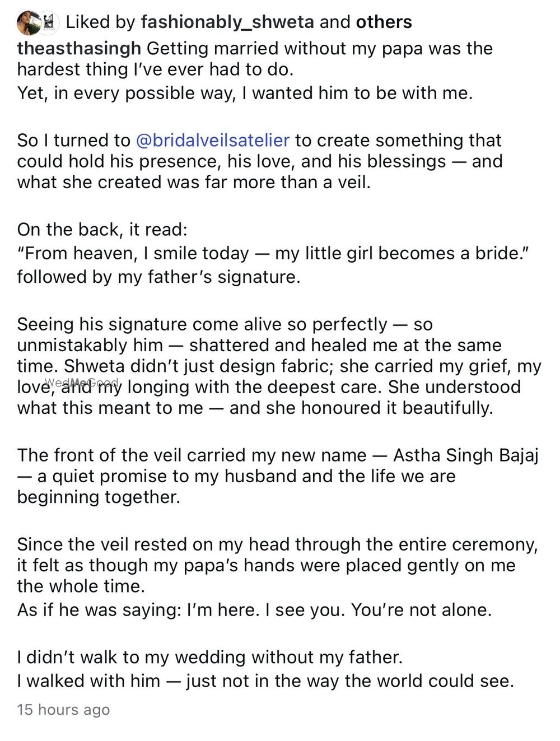Tap the second liker's logo avatar
The image size is (560, 741).
click(x=50, y=22)
